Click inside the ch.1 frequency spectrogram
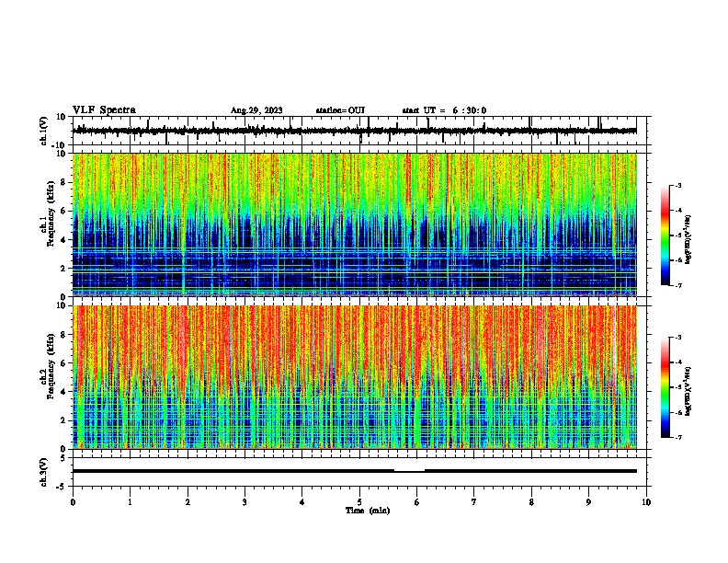This screenshot has width=728, height=563. point(355,224)
